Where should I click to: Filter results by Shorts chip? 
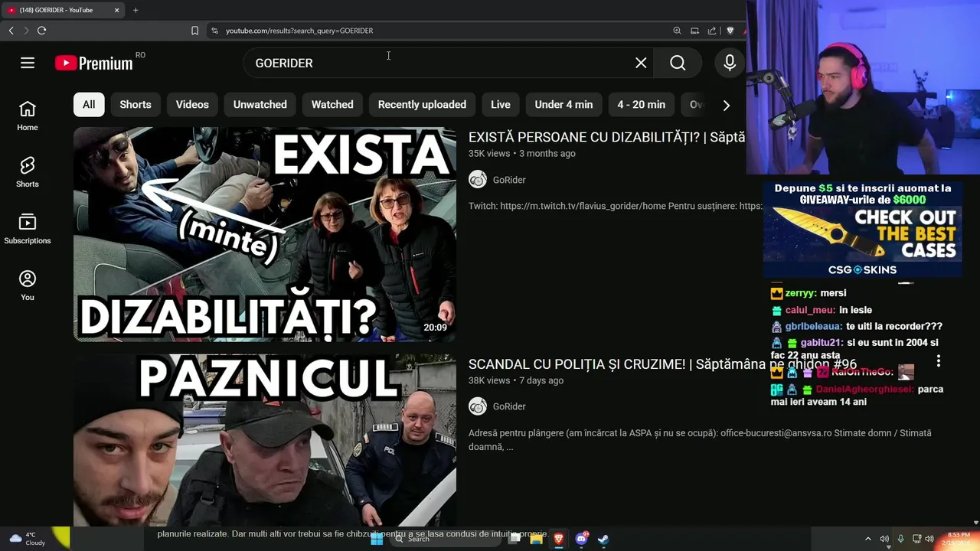point(136,105)
